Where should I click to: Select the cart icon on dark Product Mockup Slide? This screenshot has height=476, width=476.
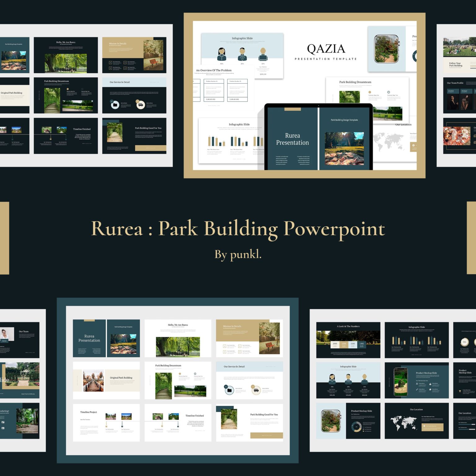tap(460, 390)
